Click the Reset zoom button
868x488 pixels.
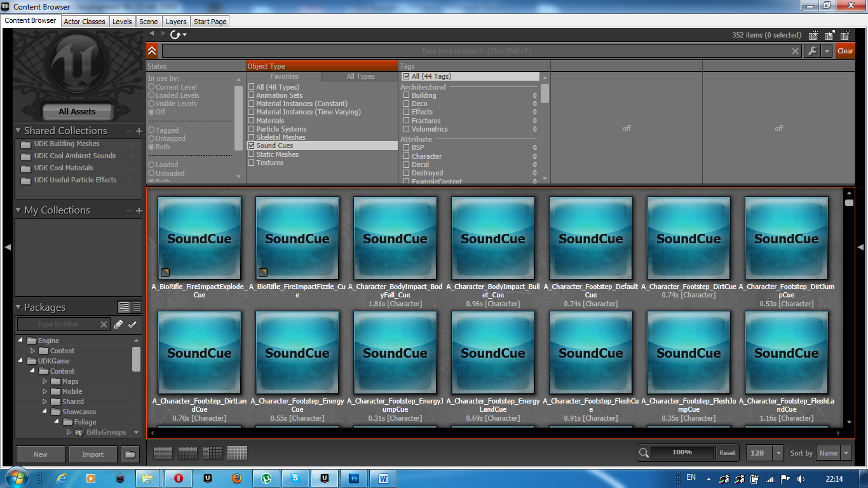click(727, 453)
